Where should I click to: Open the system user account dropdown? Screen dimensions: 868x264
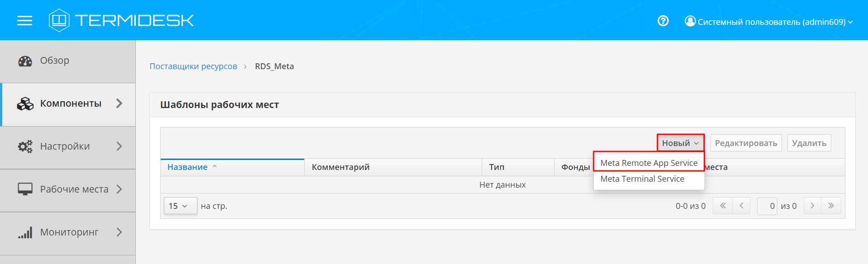(769, 21)
